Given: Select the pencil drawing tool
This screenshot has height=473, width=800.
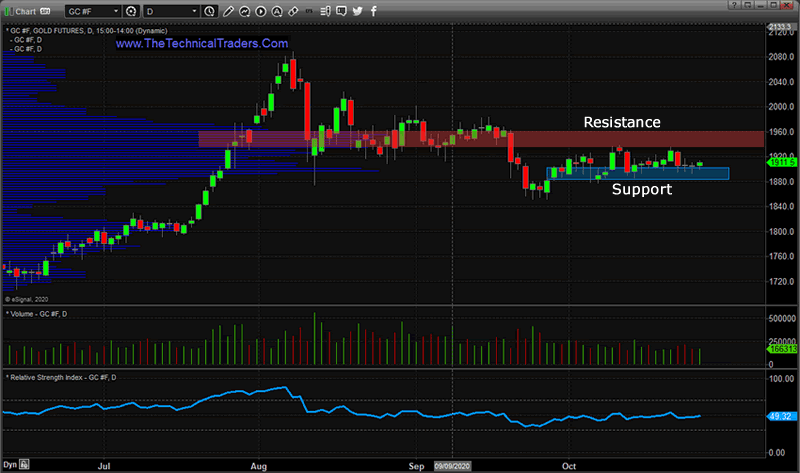Looking at the screenshot, I should pyautogui.click(x=231, y=11).
